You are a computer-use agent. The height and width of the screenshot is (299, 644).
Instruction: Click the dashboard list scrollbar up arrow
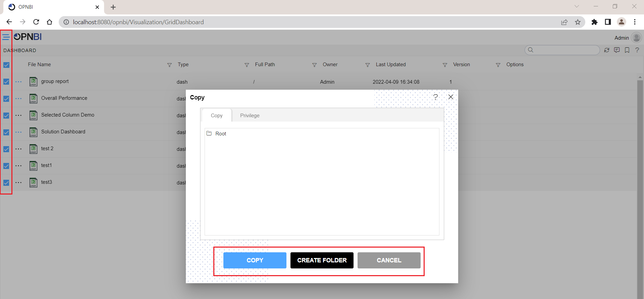point(640,77)
